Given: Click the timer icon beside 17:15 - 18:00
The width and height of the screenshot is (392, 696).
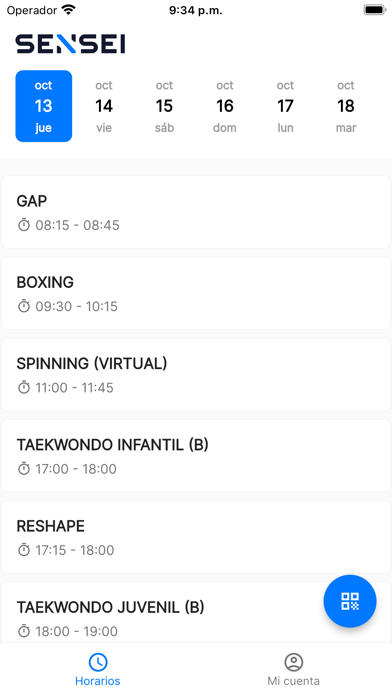Looking at the screenshot, I should (24, 550).
